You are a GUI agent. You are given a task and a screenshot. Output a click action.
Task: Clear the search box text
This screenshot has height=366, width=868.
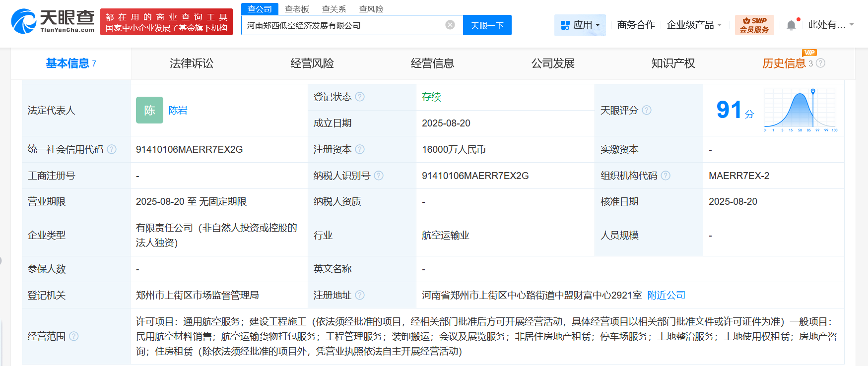tap(450, 25)
